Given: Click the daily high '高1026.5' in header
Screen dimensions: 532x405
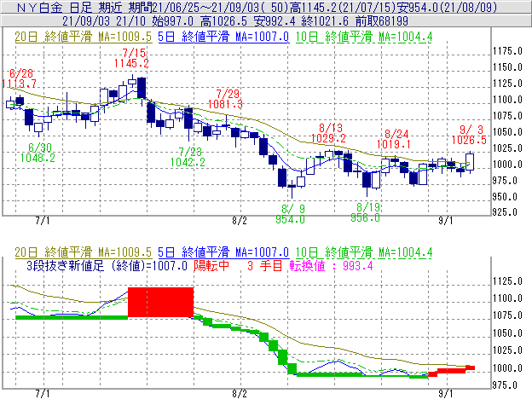Looking at the screenshot, I should click(x=223, y=21).
